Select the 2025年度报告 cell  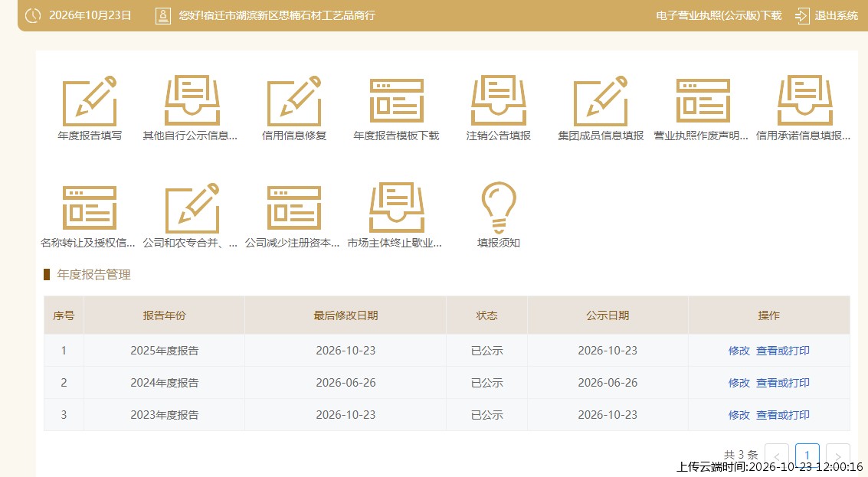[165, 350]
